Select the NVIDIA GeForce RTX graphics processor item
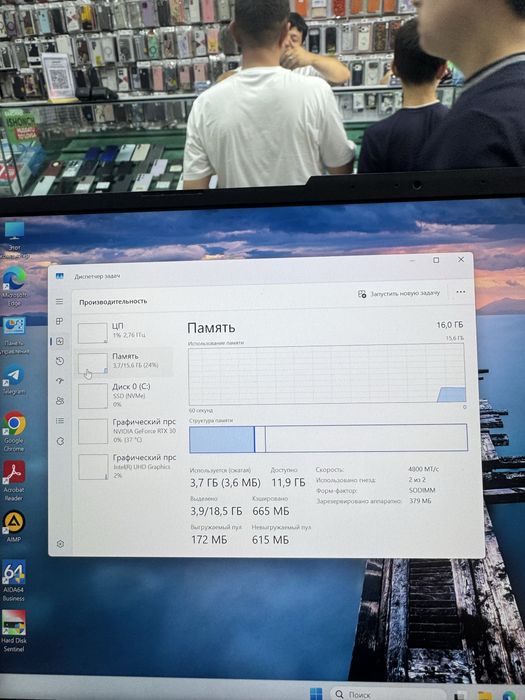Viewport: 525px width, 700px height. (x=126, y=431)
